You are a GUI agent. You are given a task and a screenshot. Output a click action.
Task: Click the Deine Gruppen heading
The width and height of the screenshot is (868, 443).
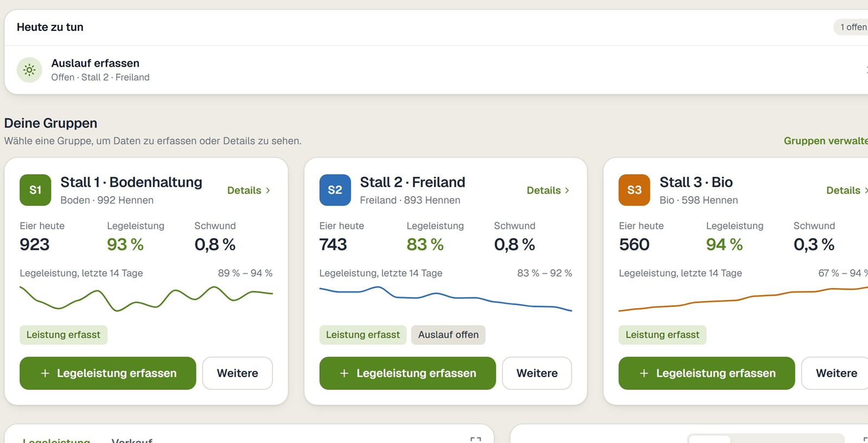(x=50, y=123)
